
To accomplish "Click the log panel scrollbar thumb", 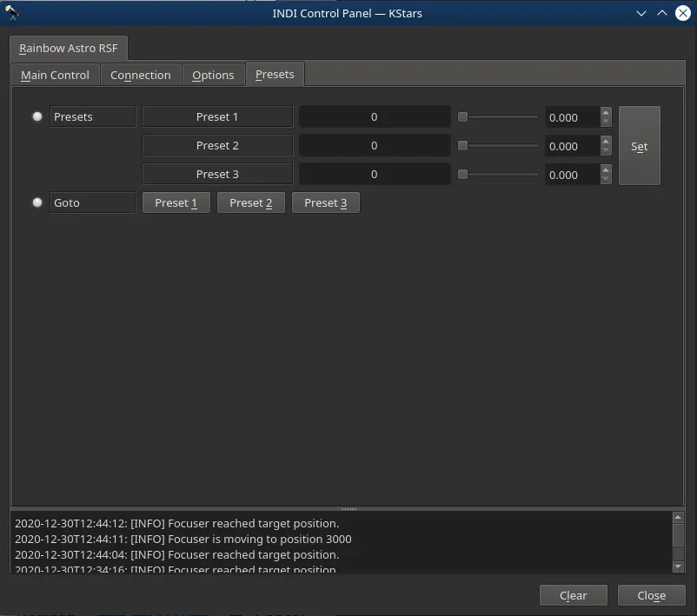I will pyautogui.click(x=678, y=535).
